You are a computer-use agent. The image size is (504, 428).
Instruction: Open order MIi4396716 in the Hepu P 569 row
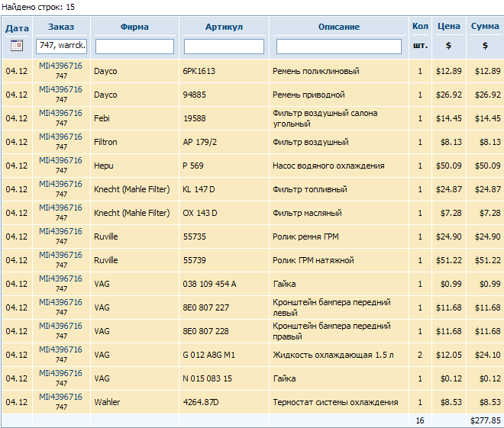click(x=61, y=160)
